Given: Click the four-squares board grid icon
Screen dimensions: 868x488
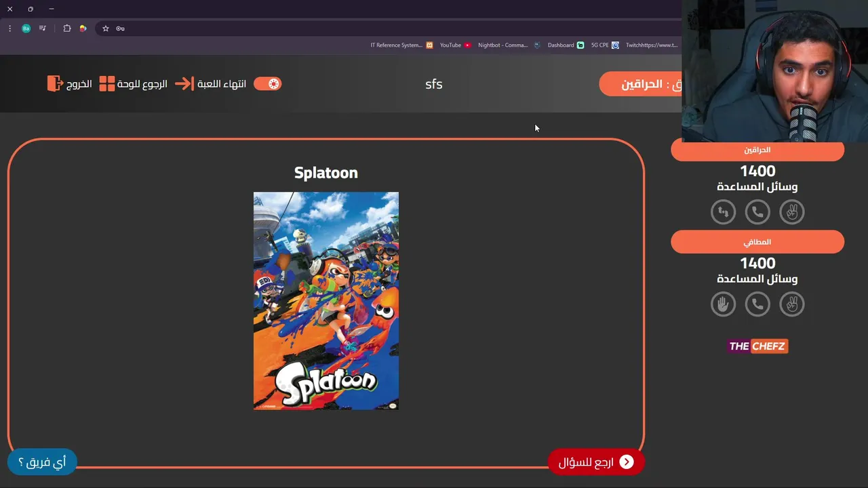Looking at the screenshot, I should [107, 84].
